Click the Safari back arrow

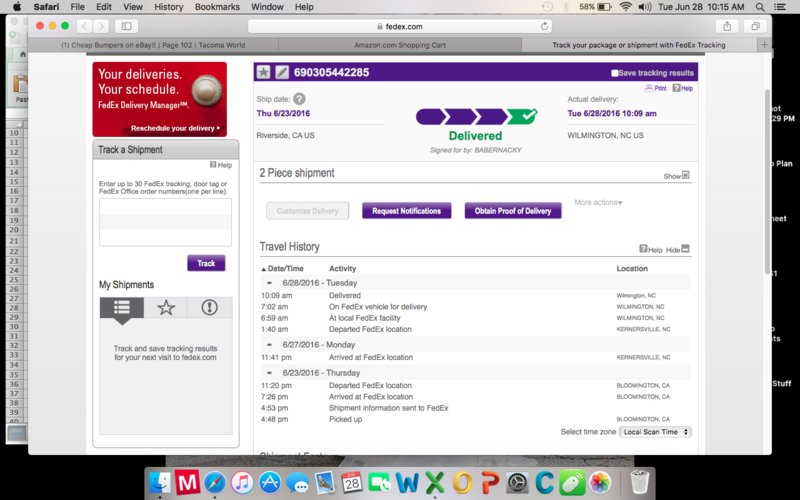85,26
